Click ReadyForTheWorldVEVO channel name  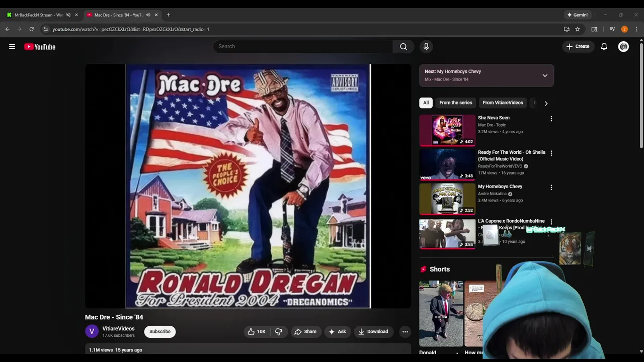click(x=500, y=166)
